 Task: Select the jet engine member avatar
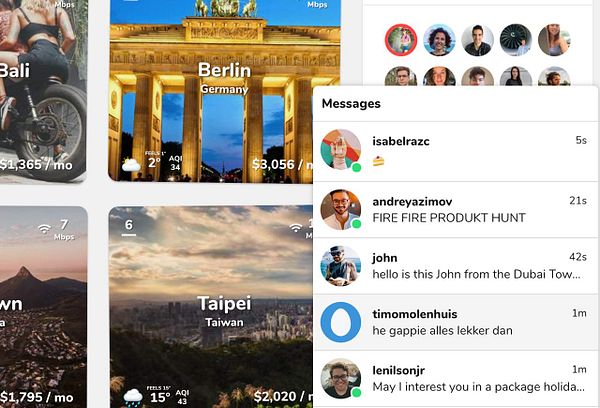click(x=515, y=40)
